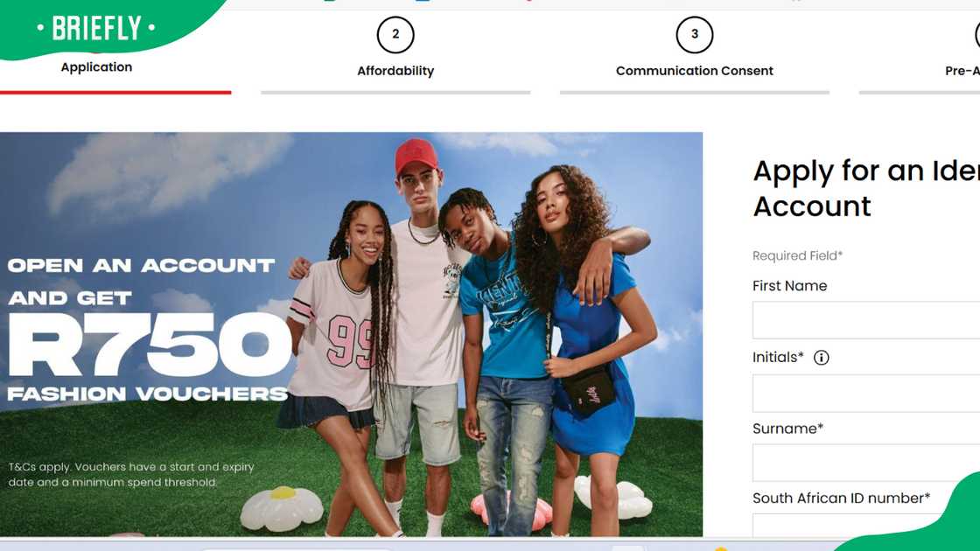The width and height of the screenshot is (980, 551).
Task: Click the Apply for an Account heading
Action: 866,188
